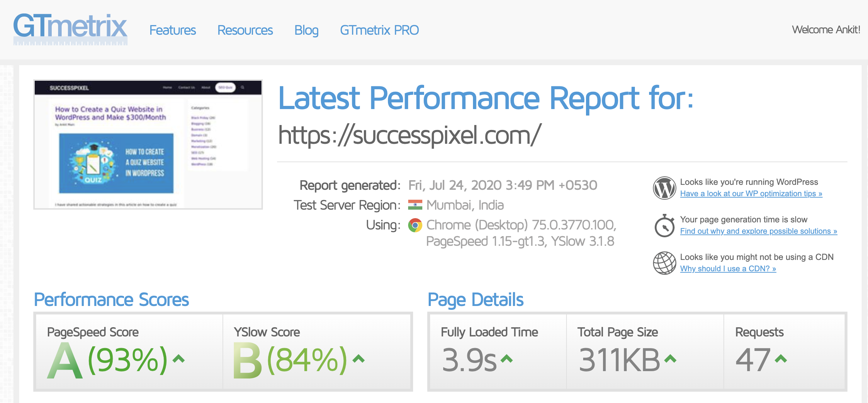The height and width of the screenshot is (403, 868).
Task: Click the globe CDN icon
Action: 665,263
